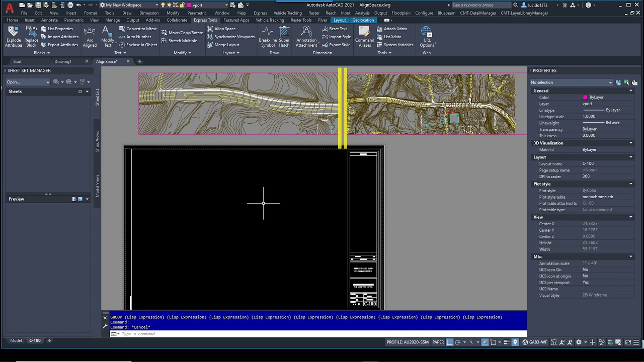The image size is (644, 362).
Task: Toggle the layer lock icon beside vport
Action: 181,5
